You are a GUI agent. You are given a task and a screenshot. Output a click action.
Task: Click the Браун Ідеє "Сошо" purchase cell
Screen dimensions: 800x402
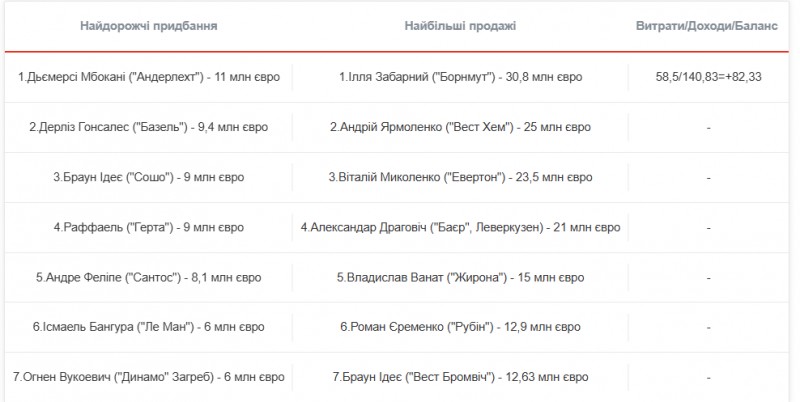pos(149,177)
